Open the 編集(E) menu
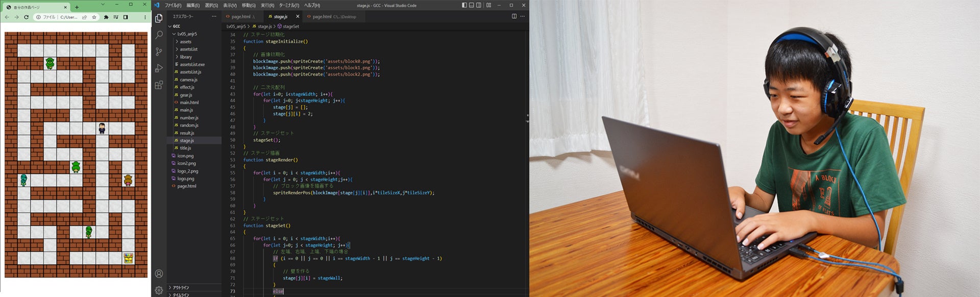Image resolution: width=980 pixels, height=297 pixels. pyautogui.click(x=193, y=5)
